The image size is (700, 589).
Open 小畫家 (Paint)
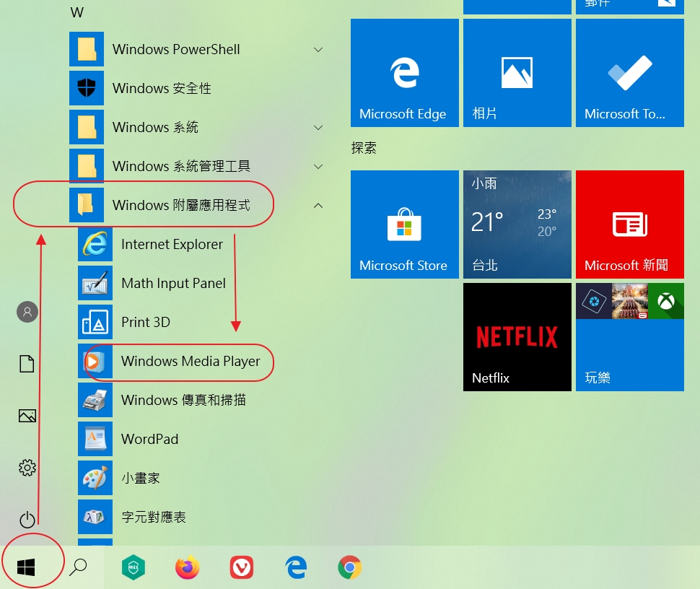(x=140, y=478)
